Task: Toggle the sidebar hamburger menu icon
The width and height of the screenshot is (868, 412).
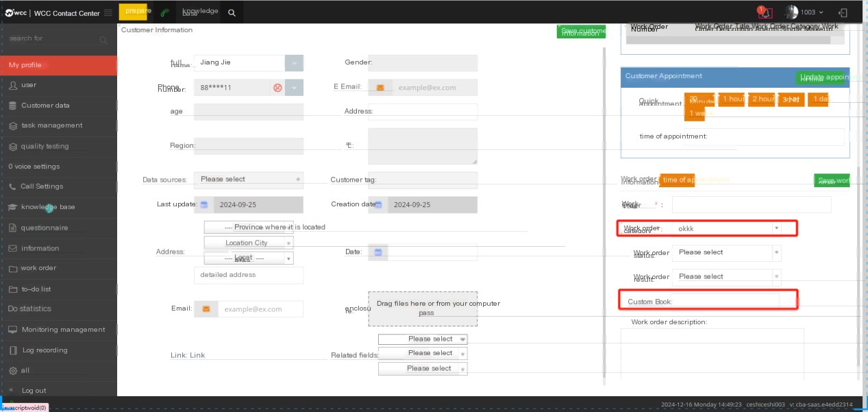Action: [x=108, y=12]
